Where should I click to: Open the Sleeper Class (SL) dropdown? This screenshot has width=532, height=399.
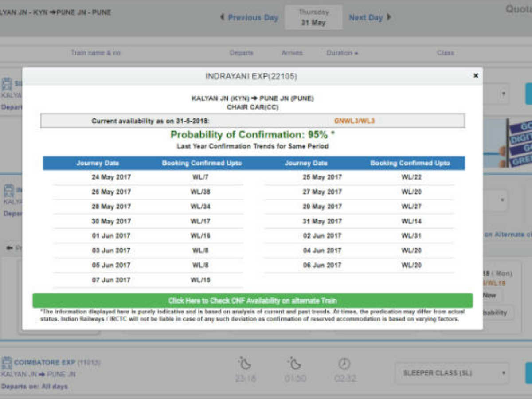452,373
